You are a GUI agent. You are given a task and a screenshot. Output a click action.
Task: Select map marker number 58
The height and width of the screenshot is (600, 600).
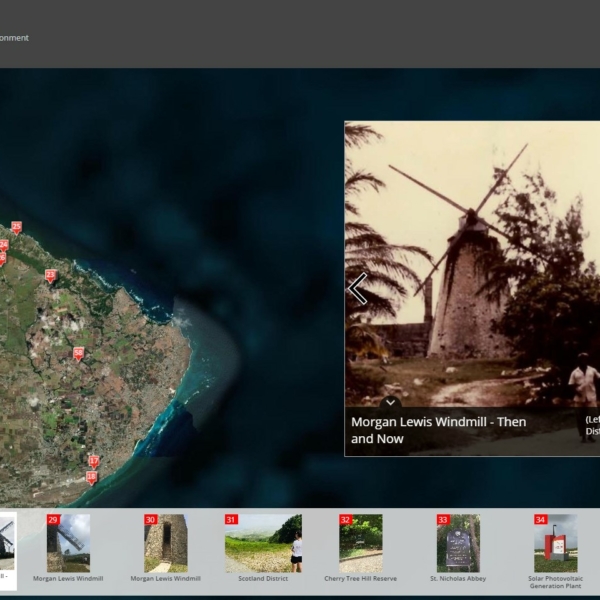point(78,353)
